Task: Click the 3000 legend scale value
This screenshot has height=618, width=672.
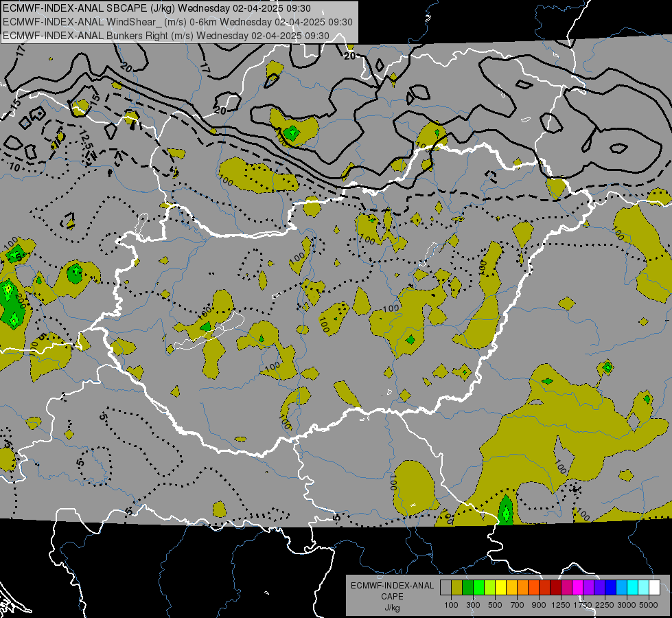Action: (627, 605)
